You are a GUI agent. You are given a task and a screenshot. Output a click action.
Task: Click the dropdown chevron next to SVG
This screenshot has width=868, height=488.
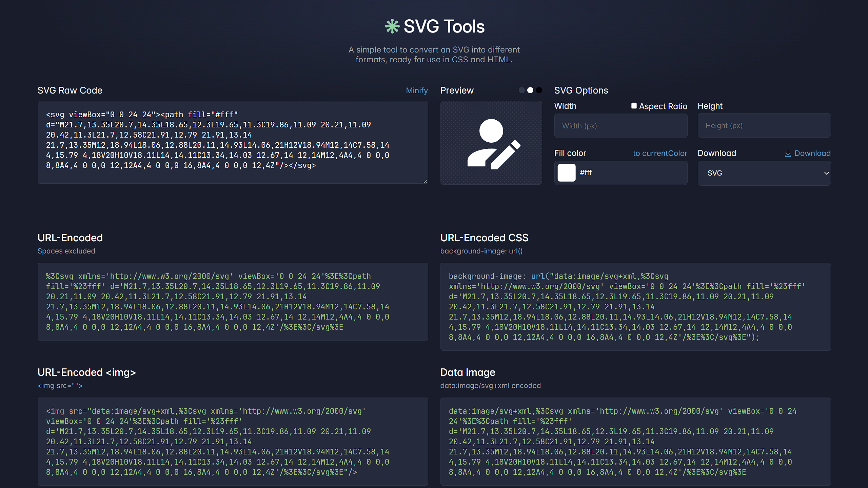click(x=826, y=173)
